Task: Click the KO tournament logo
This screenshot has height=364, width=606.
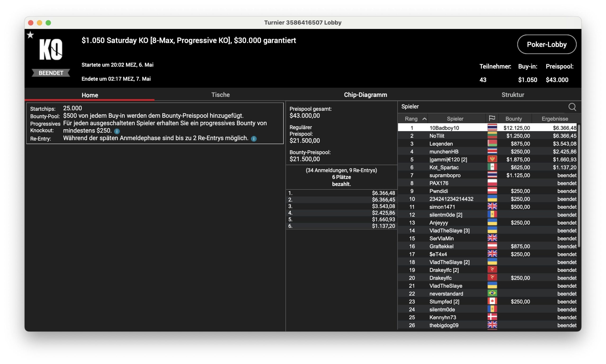Action: click(51, 49)
